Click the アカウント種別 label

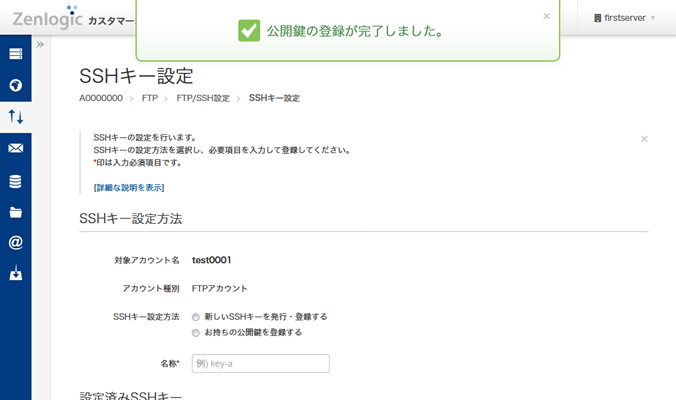coord(150,288)
